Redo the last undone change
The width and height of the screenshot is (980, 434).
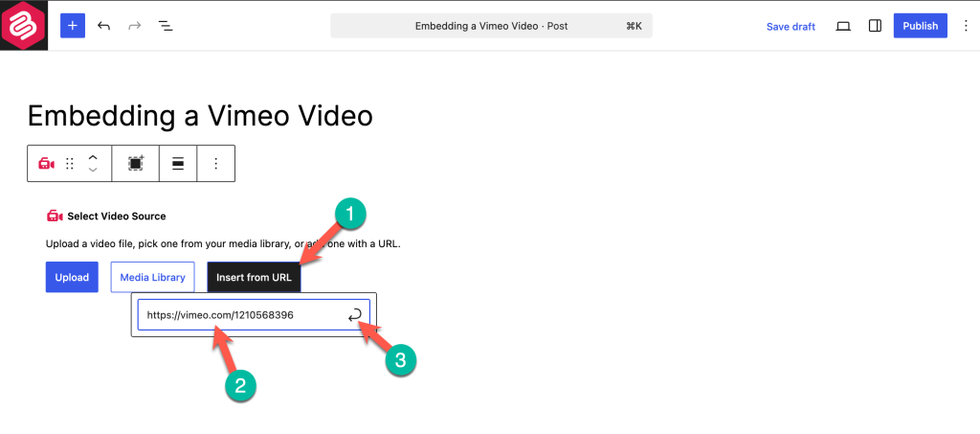coord(134,26)
